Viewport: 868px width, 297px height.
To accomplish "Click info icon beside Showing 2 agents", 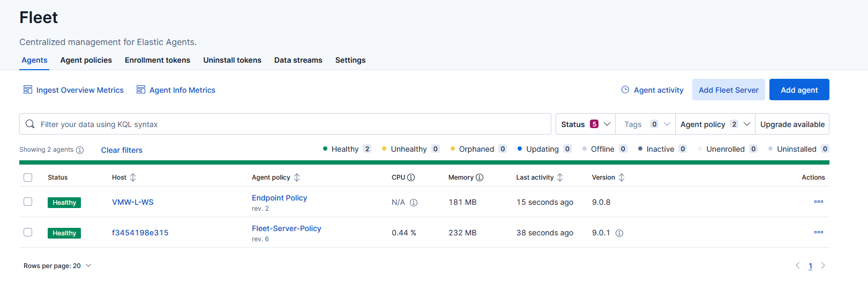I will click(x=80, y=150).
